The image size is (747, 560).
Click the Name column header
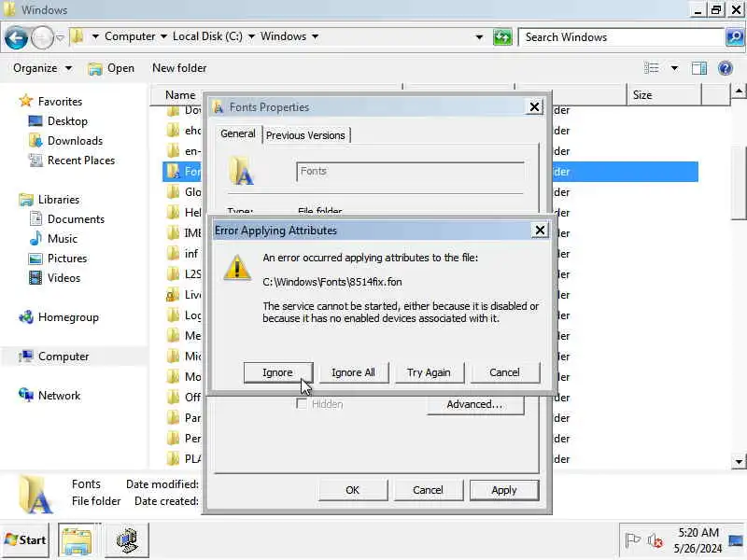point(180,95)
